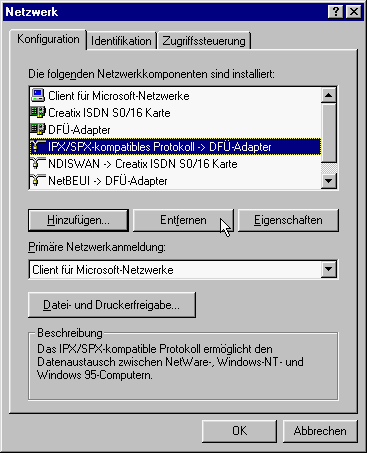Click the Entfernen button

pyautogui.click(x=183, y=220)
